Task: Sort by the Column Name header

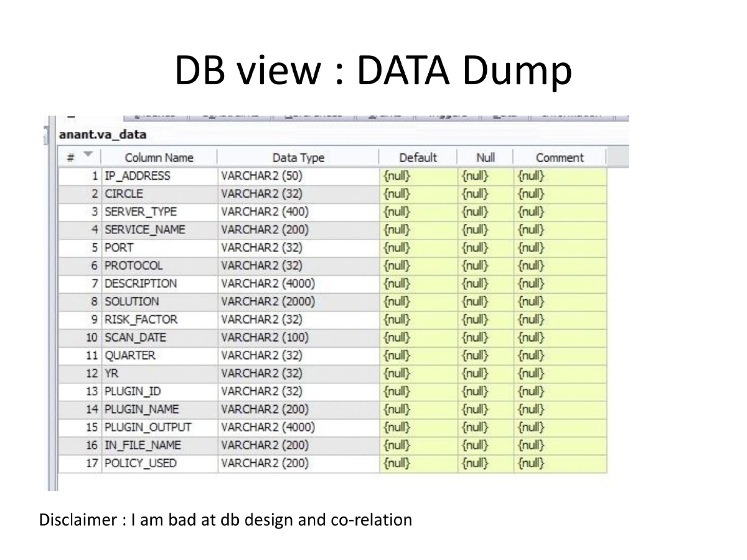Action: pyautogui.click(x=159, y=157)
